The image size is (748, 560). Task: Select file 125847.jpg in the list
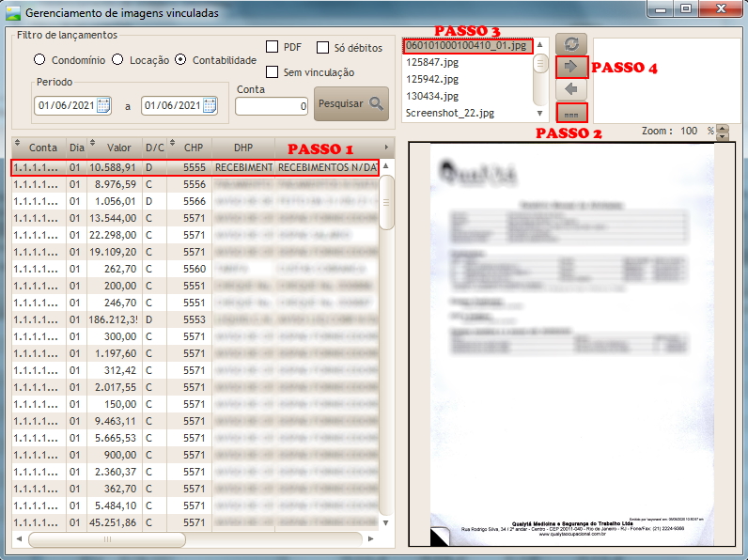(431, 62)
